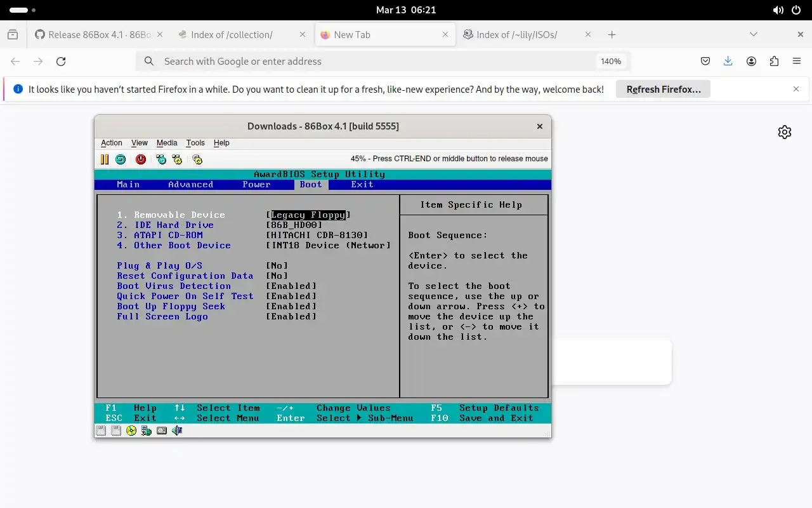Close the Index of /collection/ tab
812x508 pixels.
coord(301,35)
